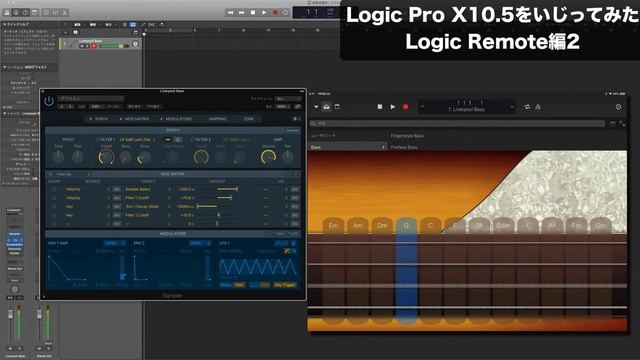Toggle third Mod Matrix row Key checkbox
The height and width of the screenshot is (360, 640).
point(54,206)
